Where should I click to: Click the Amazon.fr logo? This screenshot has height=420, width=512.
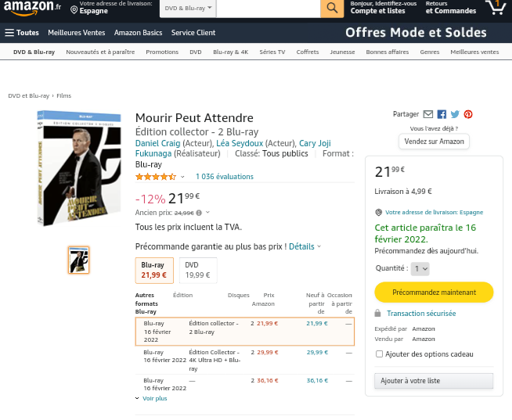click(32, 7)
